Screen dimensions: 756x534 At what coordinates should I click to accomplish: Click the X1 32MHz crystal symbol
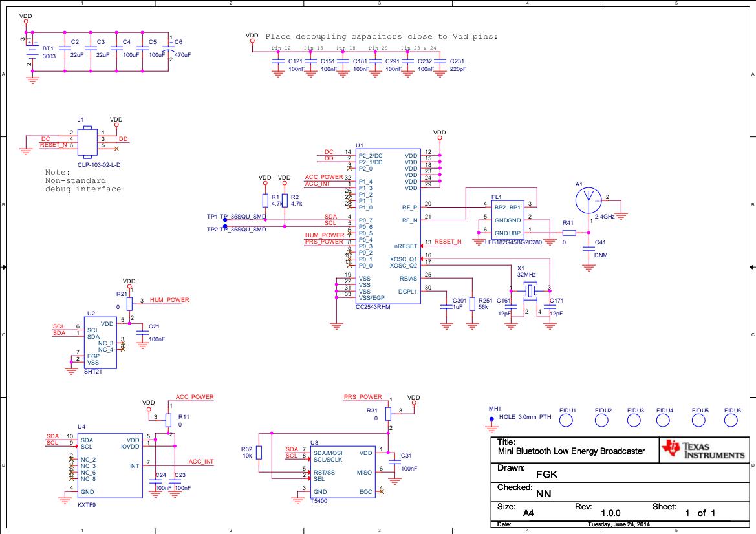[x=530, y=292]
